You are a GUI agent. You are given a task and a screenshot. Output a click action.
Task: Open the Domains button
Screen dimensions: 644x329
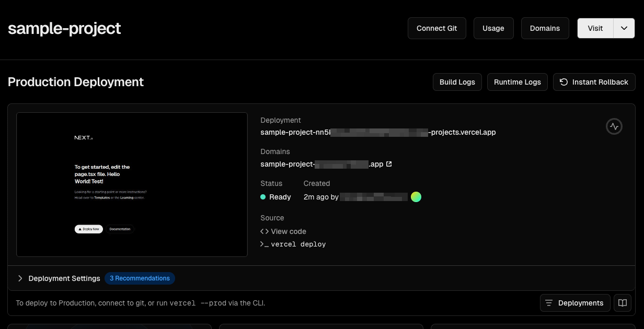click(x=545, y=28)
